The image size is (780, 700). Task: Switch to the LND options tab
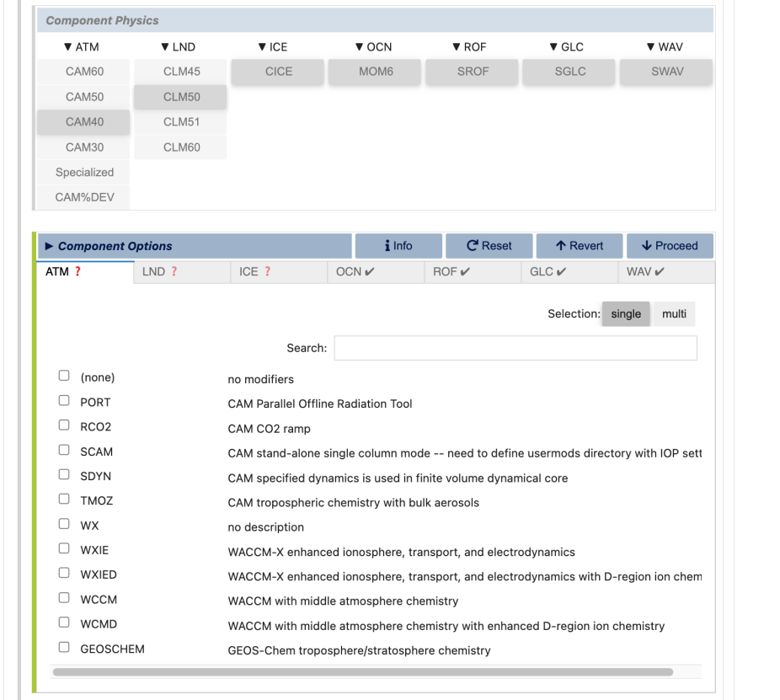coord(160,271)
